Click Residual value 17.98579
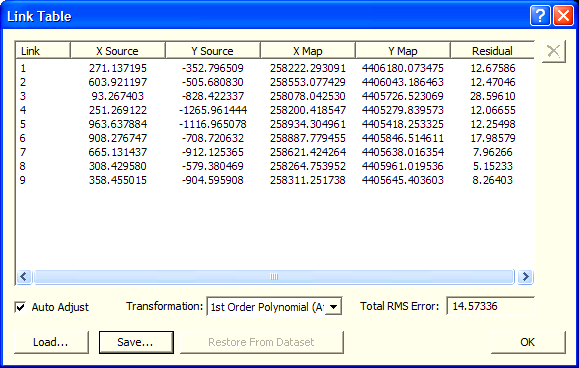 point(493,138)
